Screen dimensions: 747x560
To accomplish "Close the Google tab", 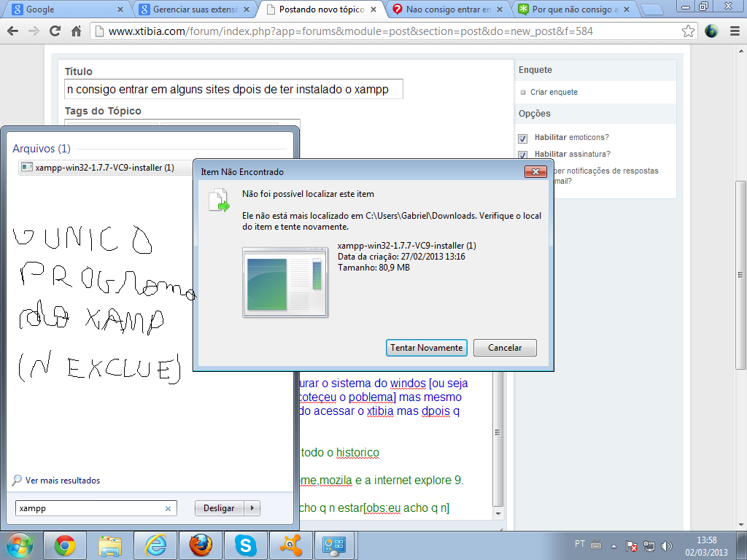I will pos(120,9).
